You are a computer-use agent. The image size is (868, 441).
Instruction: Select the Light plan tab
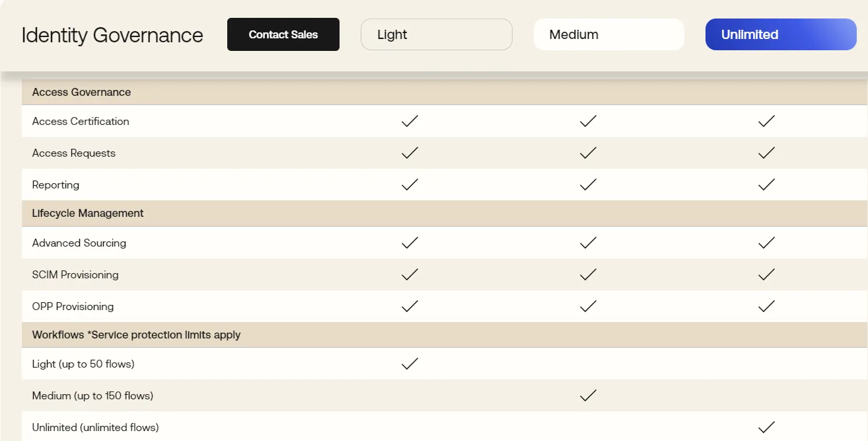pyautogui.click(x=436, y=34)
